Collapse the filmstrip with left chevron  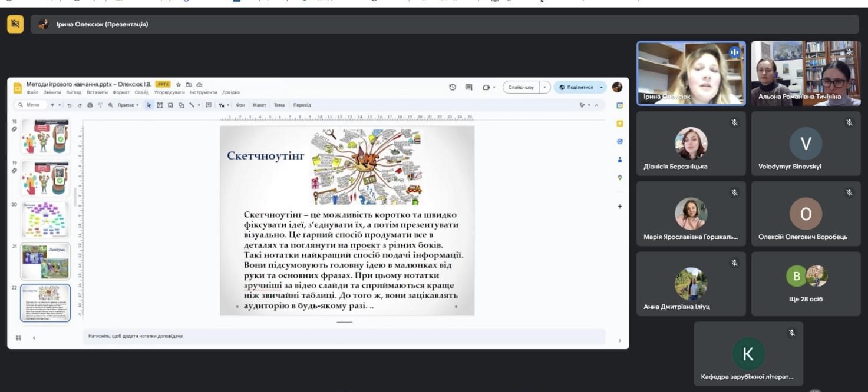[34, 338]
